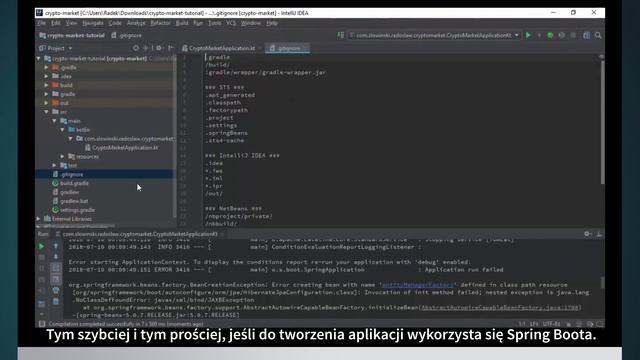
Task: Click the toolbar Stop icon
Action: coord(573,36)
